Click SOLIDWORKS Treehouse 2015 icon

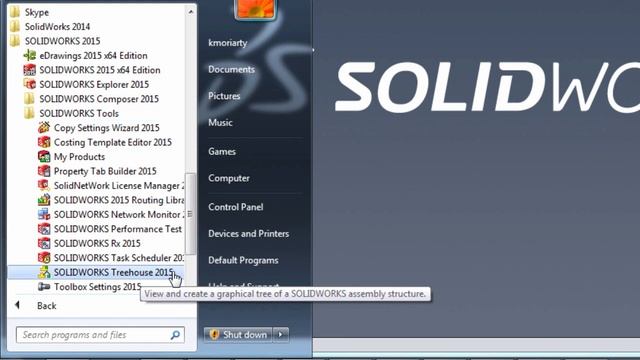tap(44, 272)
